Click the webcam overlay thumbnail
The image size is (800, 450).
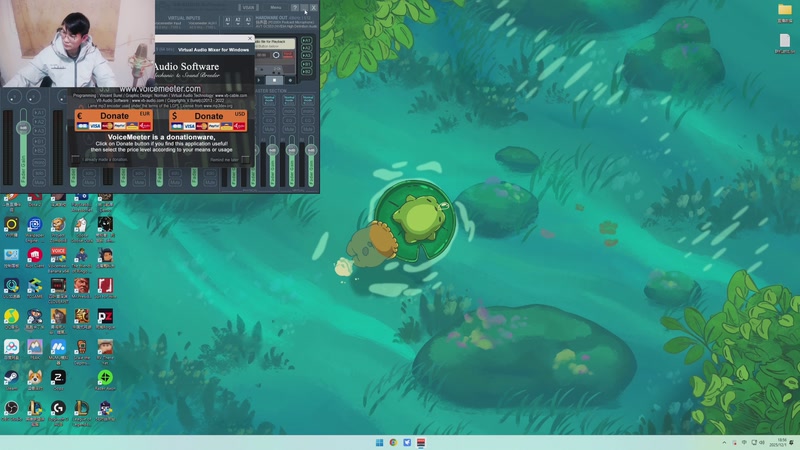78,43
